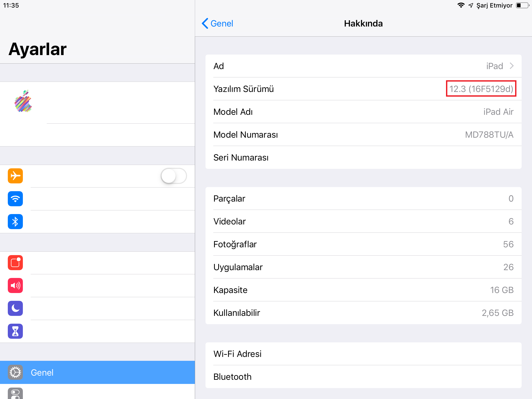Tap the Yazılım Sürümü version value
The height and width of the screenshot is (399, 532).
point(481,89)
